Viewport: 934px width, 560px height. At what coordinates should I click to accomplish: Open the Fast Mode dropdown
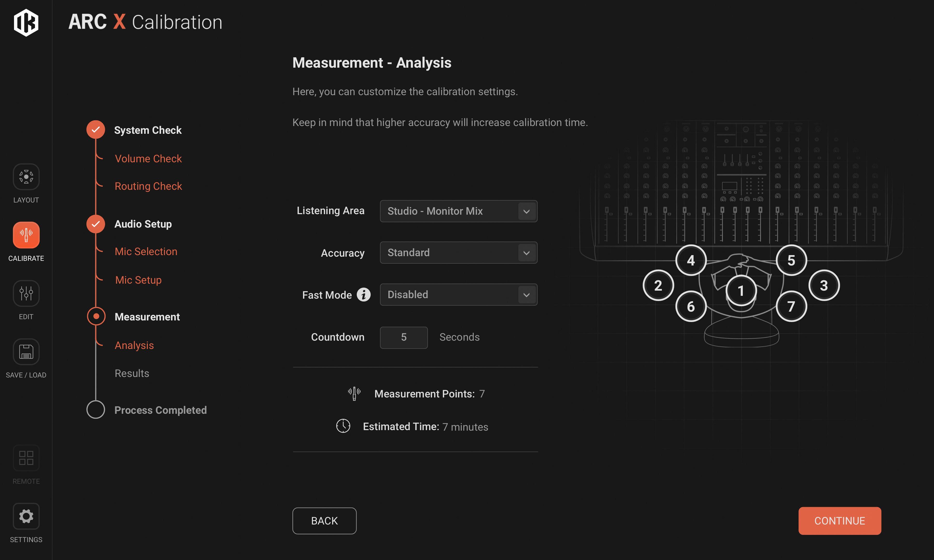coord(527,295)
